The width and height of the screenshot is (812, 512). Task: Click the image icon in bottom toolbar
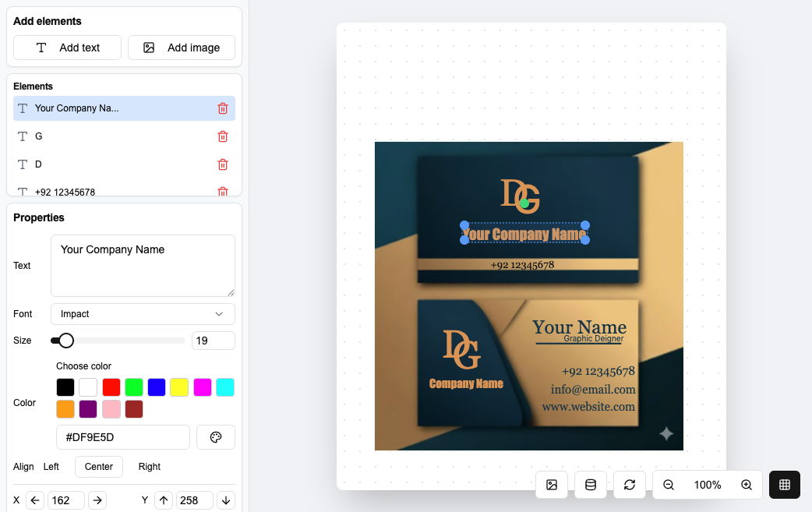point(552,485)
